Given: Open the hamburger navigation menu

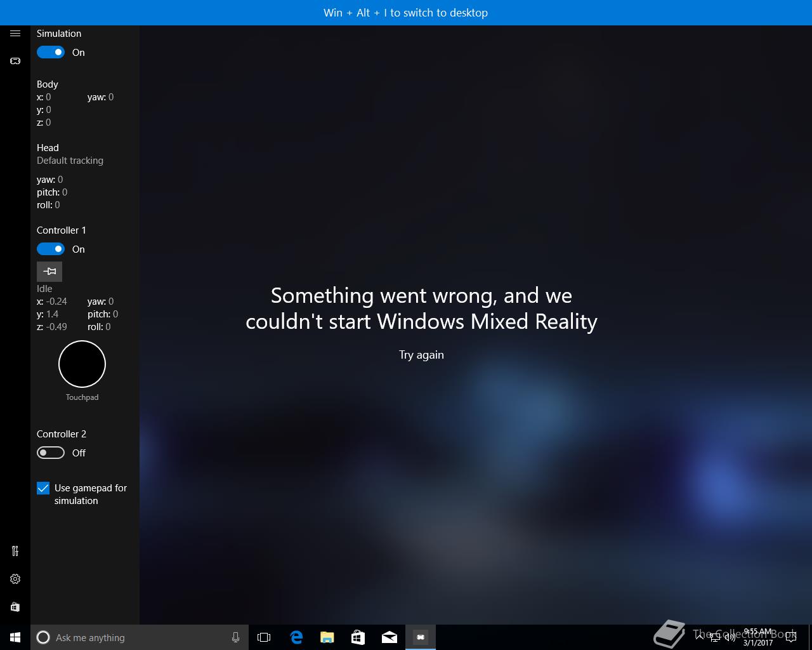Looking at the screenshot, I should pyautogui.click(x=15, y=34).
